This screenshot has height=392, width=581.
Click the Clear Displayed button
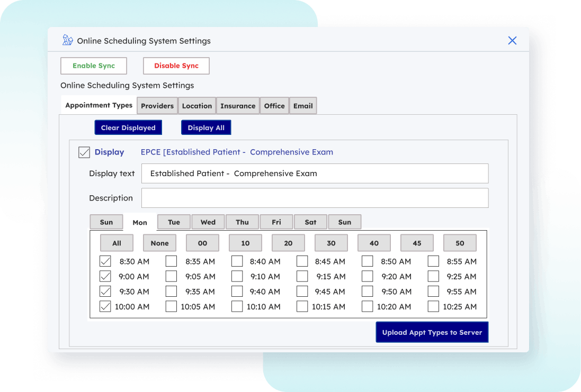tap(128, 127)
